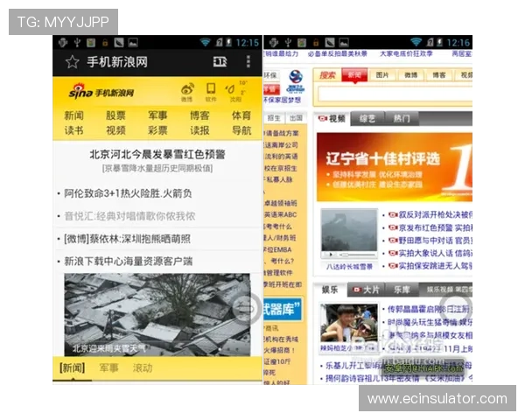Tap the left phone's picture notification icon
Viewport: 525px width, 420px height.
133,43
